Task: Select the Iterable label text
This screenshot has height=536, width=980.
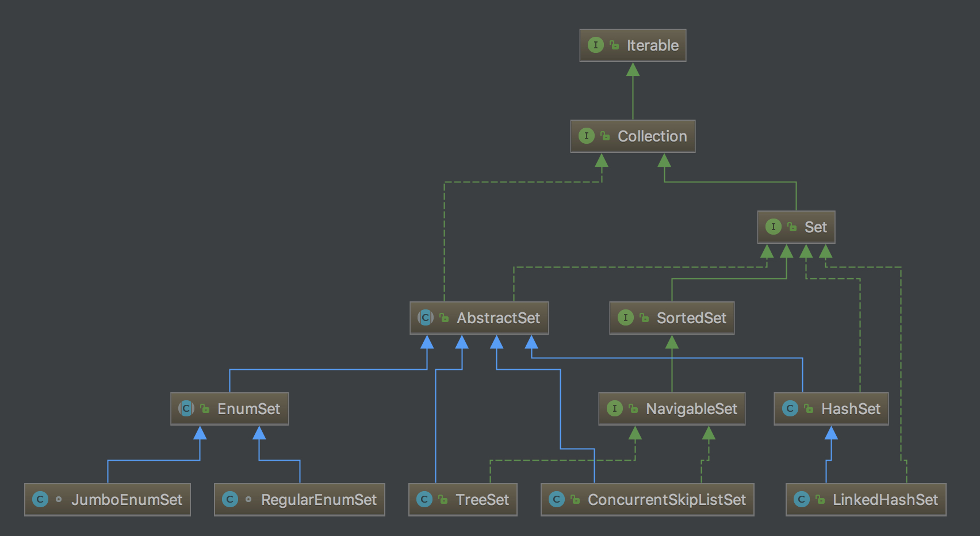Action: (x=653, y=45)
